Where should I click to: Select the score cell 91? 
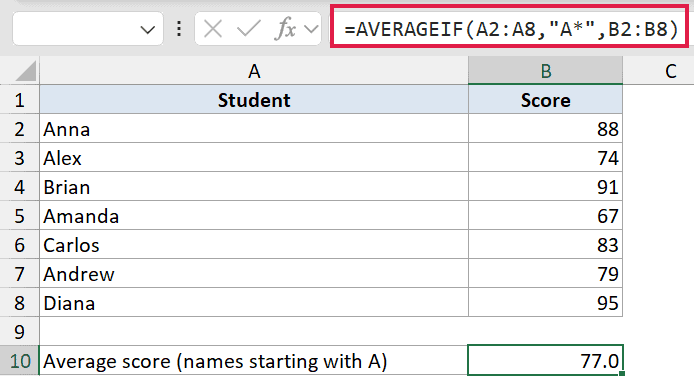click(x=545, y=187)
